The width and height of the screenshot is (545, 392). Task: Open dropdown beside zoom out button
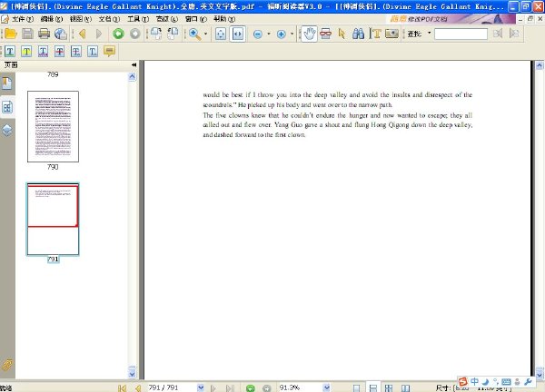(269, 34)
